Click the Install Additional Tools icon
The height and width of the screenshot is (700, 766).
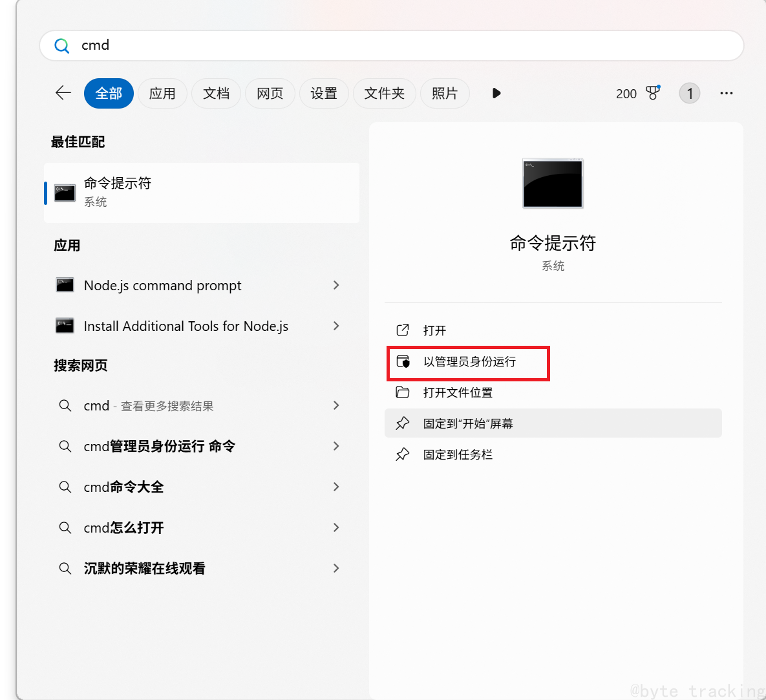(x=65, y=325)
